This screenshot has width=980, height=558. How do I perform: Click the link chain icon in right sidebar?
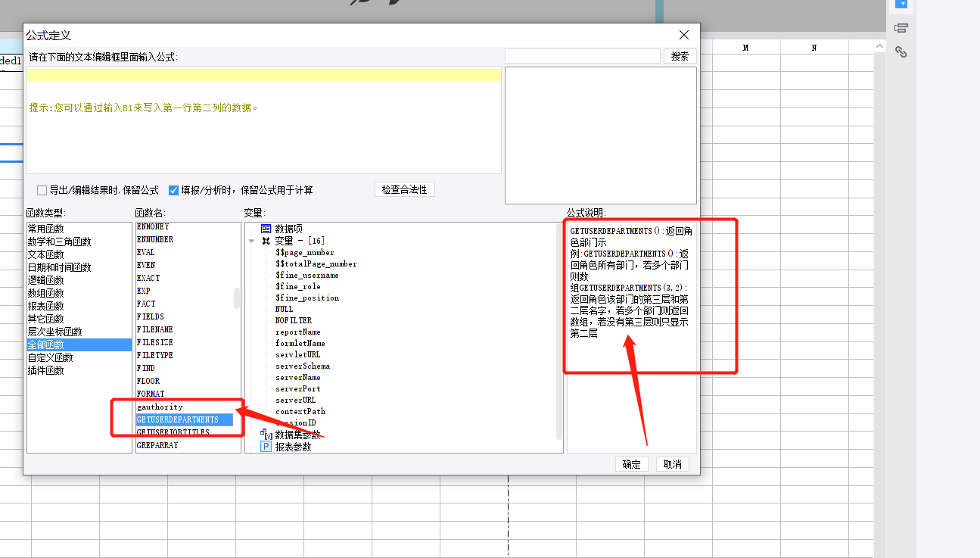pos(901,52)
